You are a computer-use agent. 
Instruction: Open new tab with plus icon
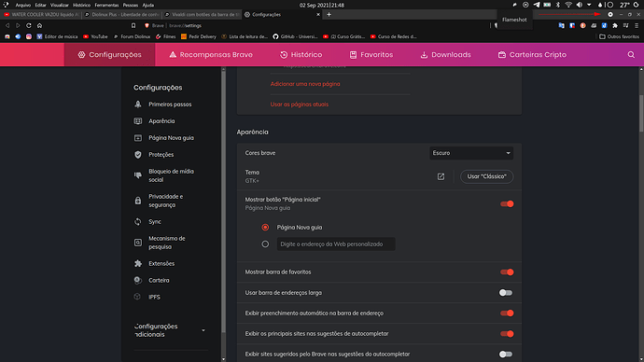tap(329, 14)
